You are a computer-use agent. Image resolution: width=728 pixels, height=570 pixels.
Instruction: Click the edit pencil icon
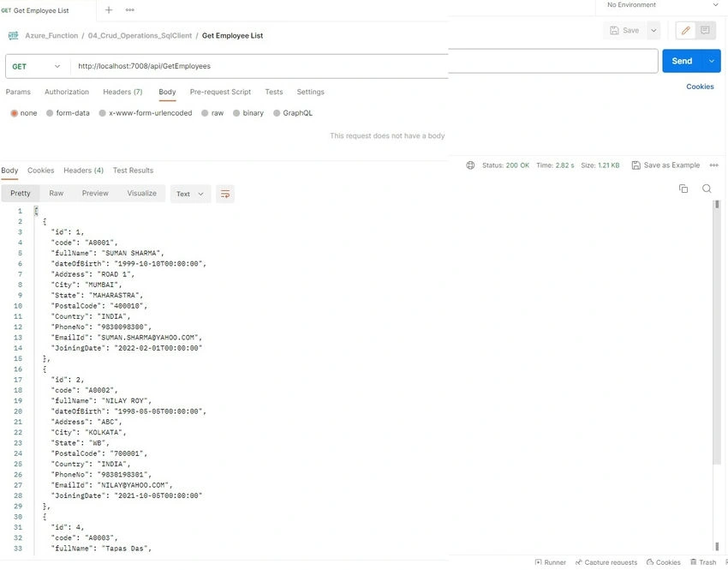tap(685, 31)
